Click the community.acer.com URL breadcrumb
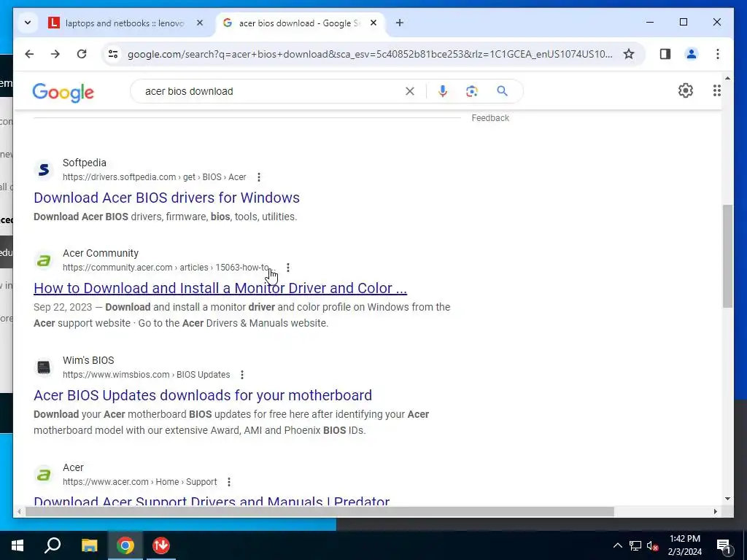Viewport: 747px width, 560px height. pyautogui.click(x=169, y=268)
